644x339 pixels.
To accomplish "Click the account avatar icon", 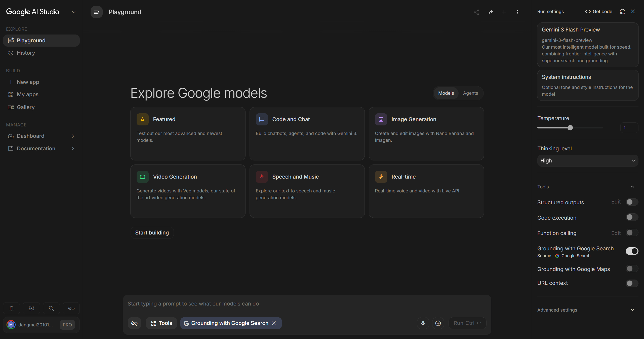I will pos(11,325).
